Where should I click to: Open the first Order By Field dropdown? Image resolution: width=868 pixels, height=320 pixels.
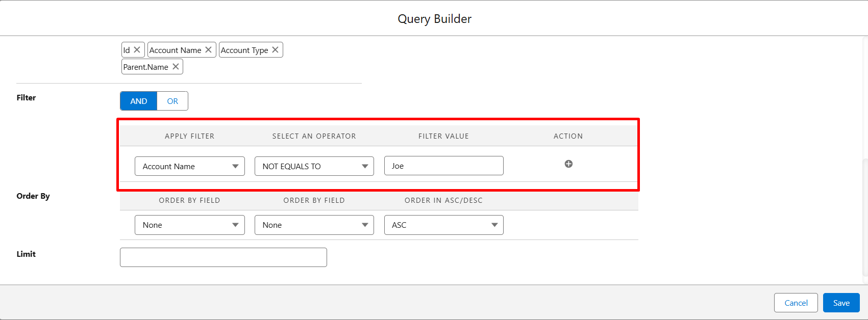tap(190, 225)
